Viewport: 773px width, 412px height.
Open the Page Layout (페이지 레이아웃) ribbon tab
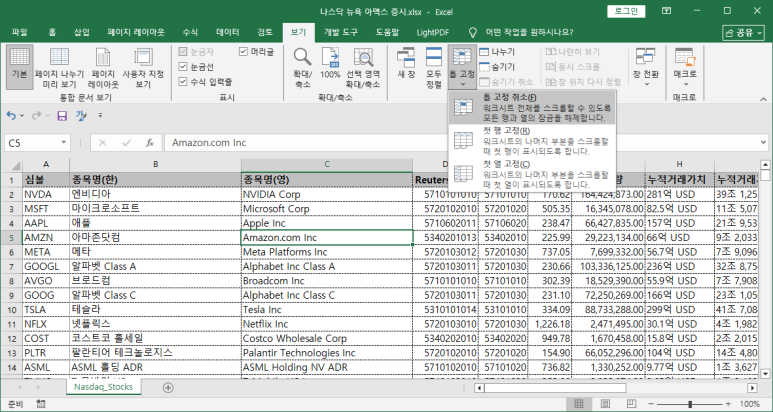pyautogui.click(x=136, y=33)
